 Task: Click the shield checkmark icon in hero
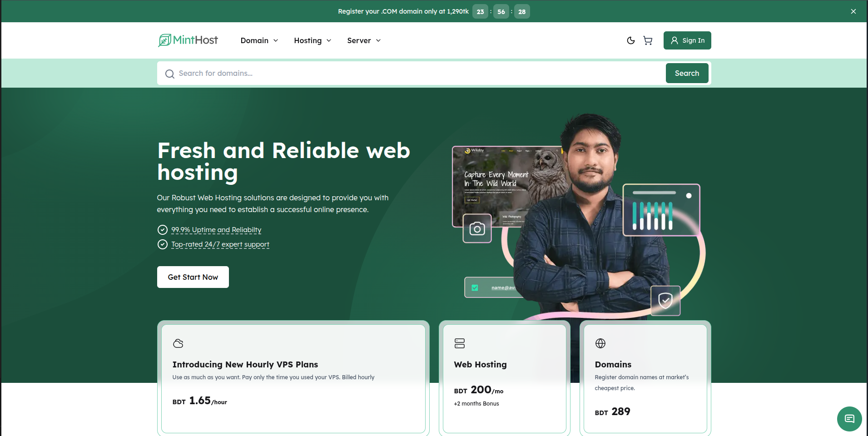(665, 300)
